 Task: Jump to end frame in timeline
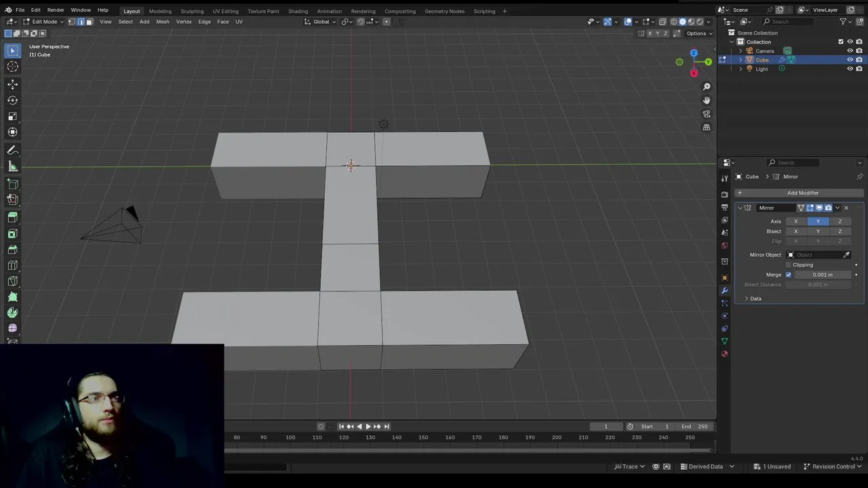[387, 426]
